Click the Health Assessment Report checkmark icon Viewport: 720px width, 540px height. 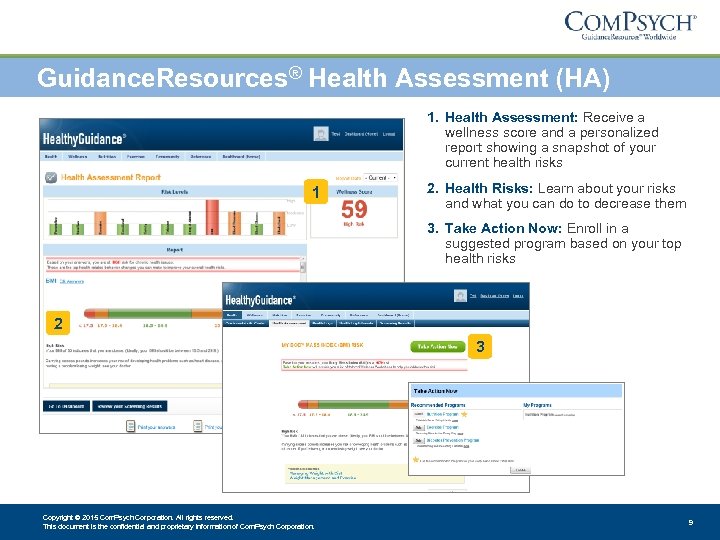51,177
